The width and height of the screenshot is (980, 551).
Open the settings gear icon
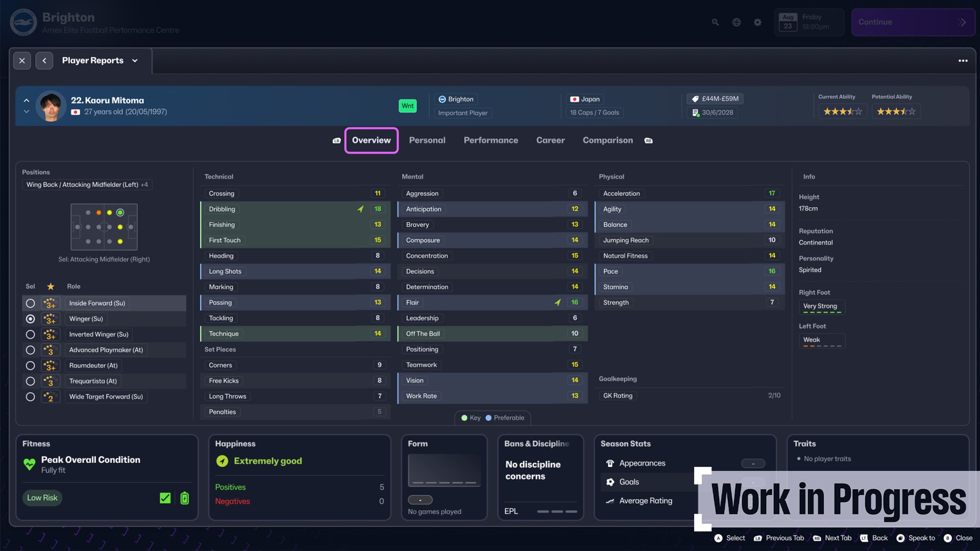757,22
